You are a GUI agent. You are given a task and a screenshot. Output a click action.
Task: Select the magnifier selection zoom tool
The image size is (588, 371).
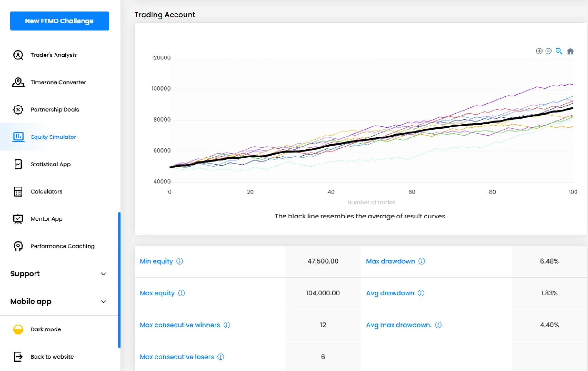point(559,51)
